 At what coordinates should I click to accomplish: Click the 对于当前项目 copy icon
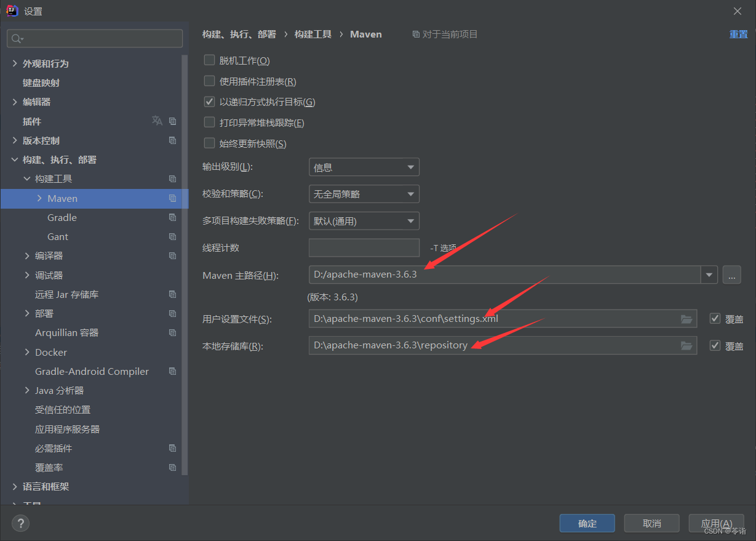coord(416,34)
